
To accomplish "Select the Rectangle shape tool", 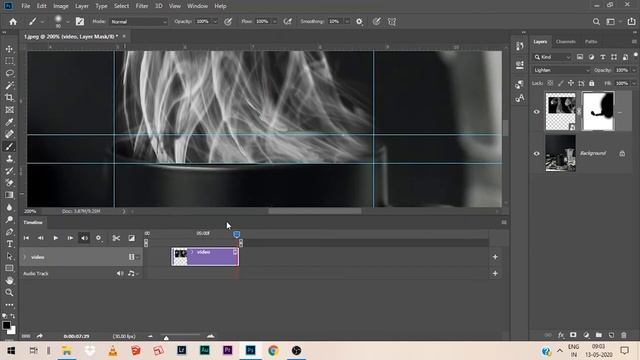I will (9, 268).
